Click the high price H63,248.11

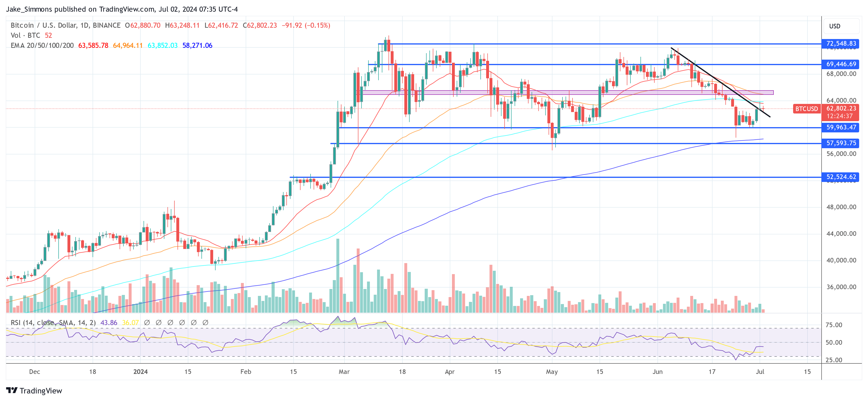pos(182,25)
